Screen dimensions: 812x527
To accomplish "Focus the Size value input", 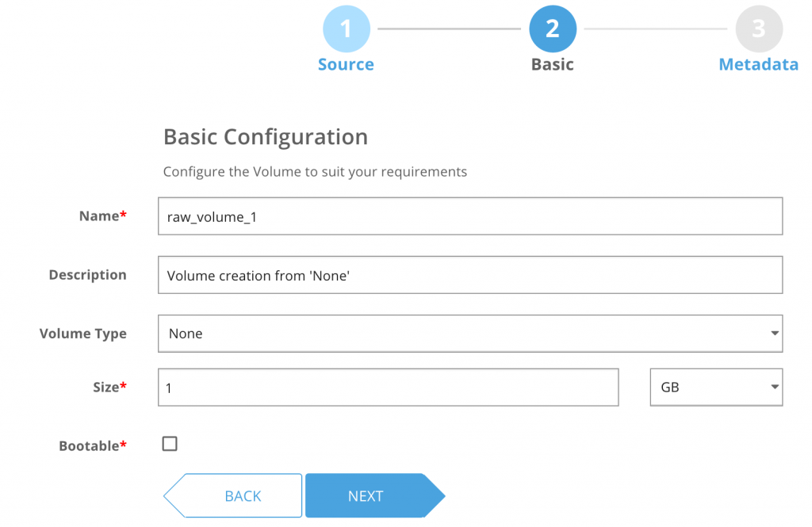I will 388,388.
